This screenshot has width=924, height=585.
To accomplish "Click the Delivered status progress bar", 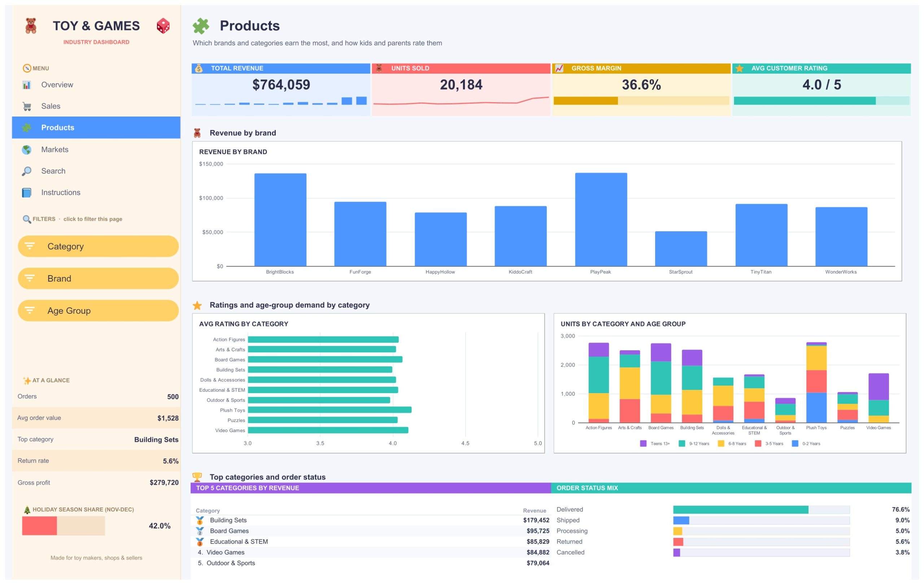I will 761,510.
